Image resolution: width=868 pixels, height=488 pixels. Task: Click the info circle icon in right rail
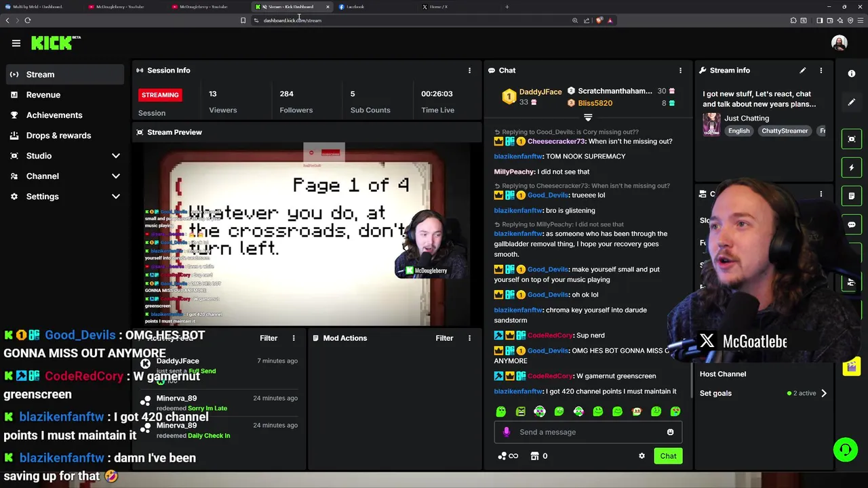click(x=852, y=74)
